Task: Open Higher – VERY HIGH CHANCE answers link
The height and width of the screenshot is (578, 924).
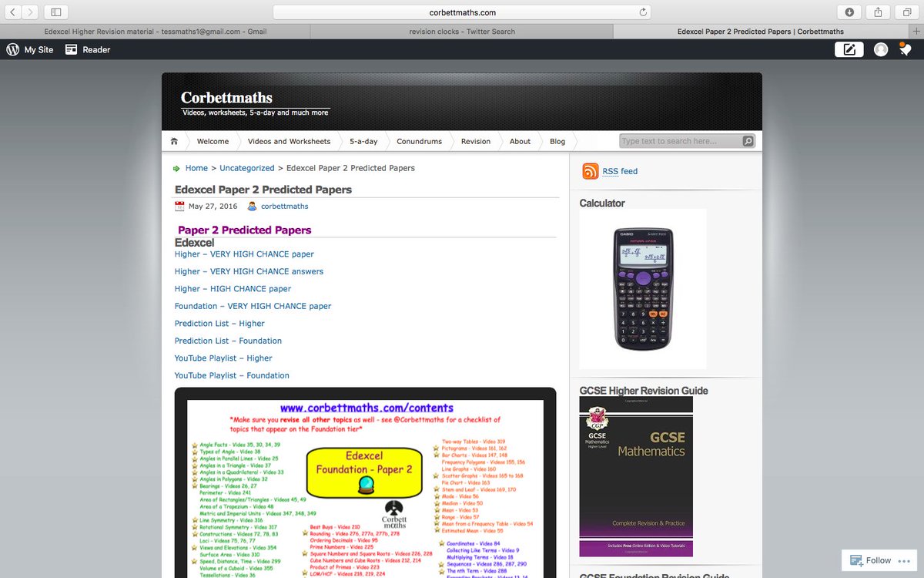Action: (249, 271)
